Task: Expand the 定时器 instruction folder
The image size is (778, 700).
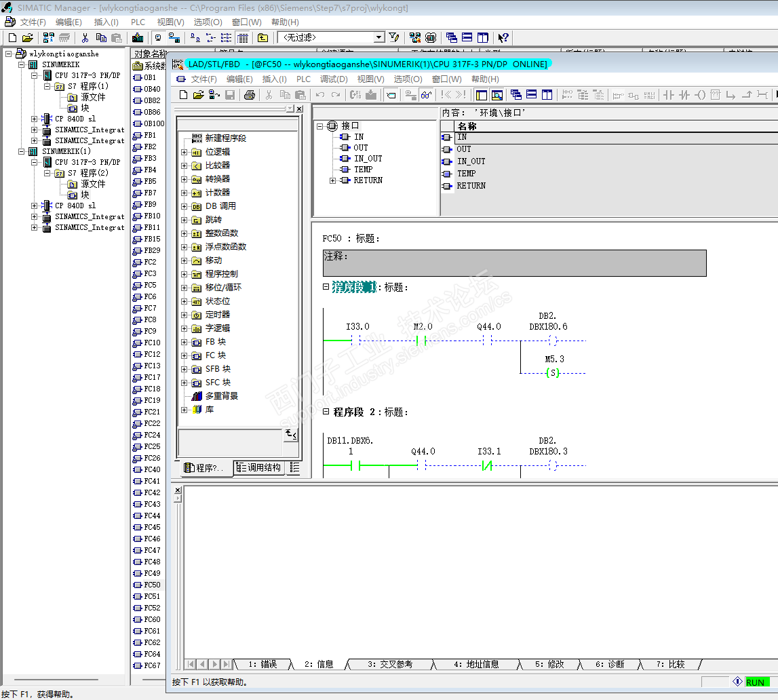Action: (184, 315)
